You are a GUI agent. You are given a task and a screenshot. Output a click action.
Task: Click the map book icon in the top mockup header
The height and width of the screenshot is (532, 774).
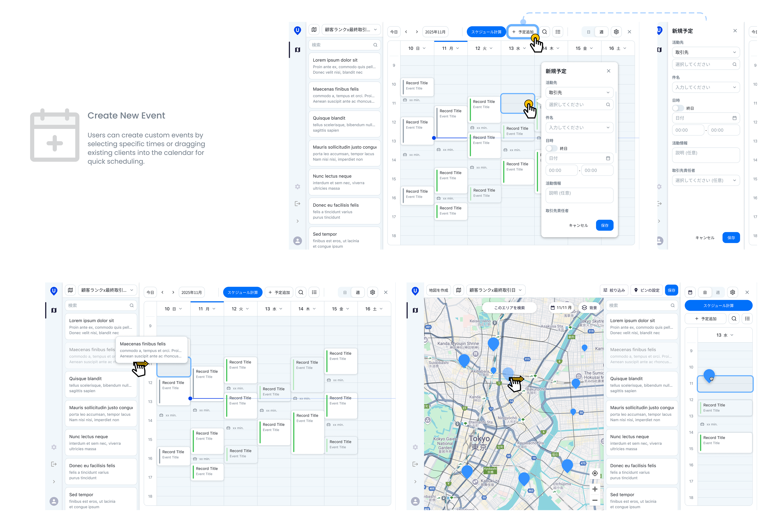(x=314, y=30)
